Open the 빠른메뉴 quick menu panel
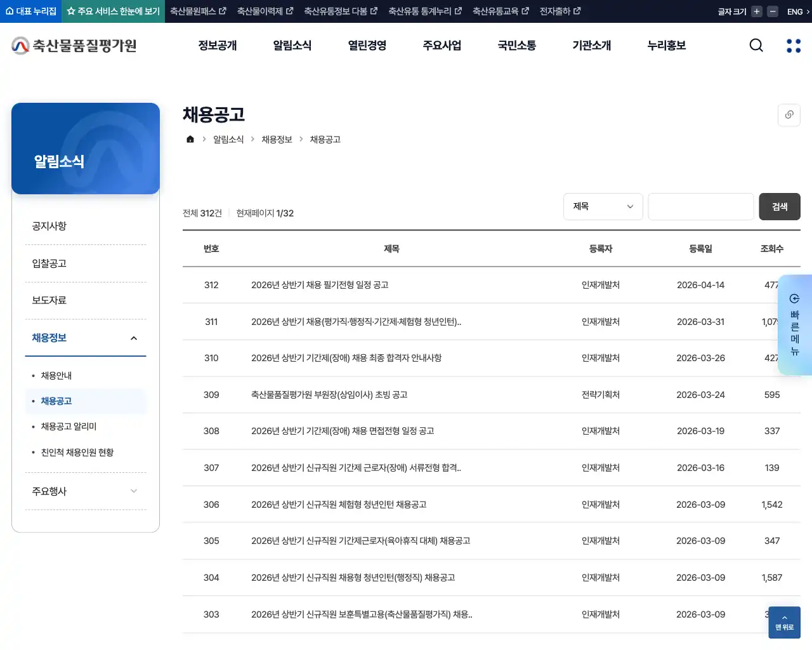Screen dimensions: 812x650 (794, 326)
